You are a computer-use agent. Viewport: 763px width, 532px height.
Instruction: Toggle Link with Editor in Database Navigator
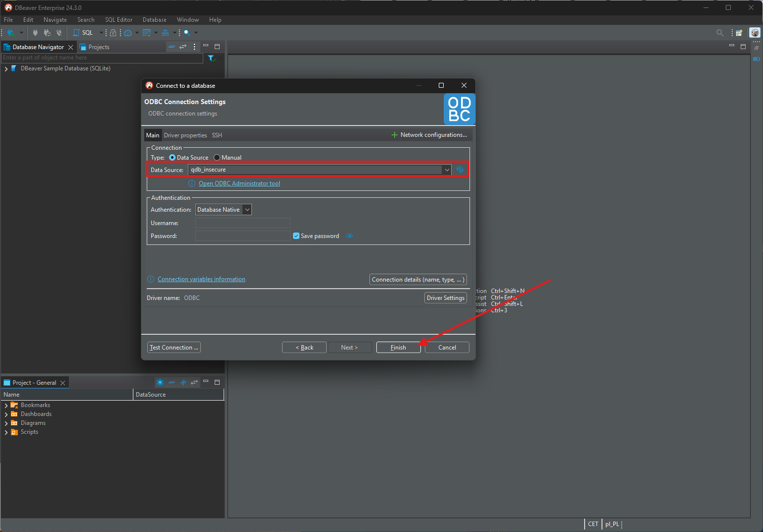pos(183,47)
